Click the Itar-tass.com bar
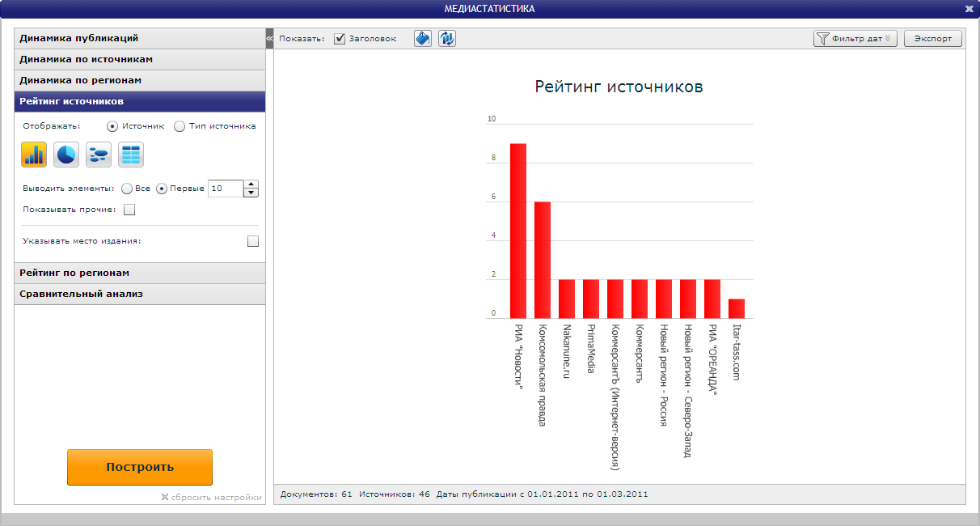This screenshot has width=980, height=526. 737,308
